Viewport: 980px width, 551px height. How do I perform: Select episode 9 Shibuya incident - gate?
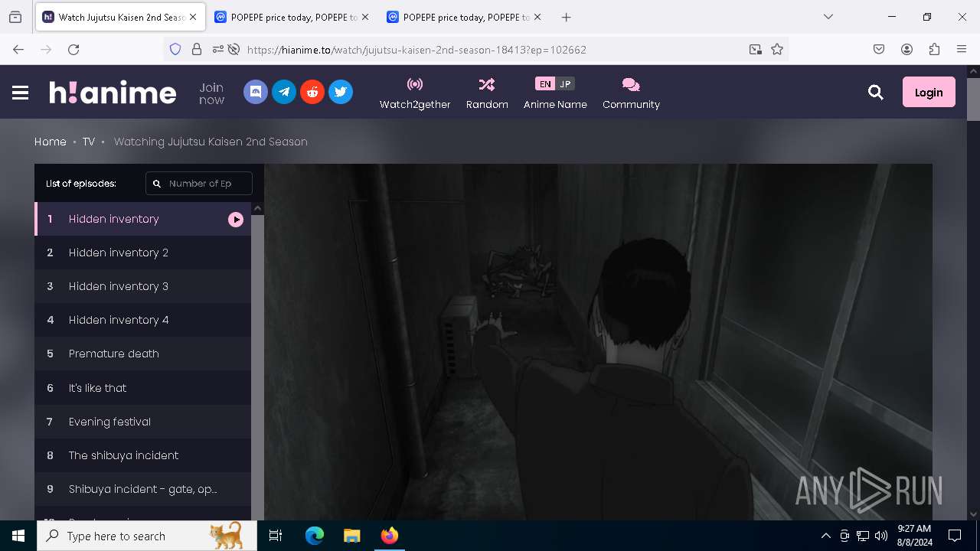point(142,489)
